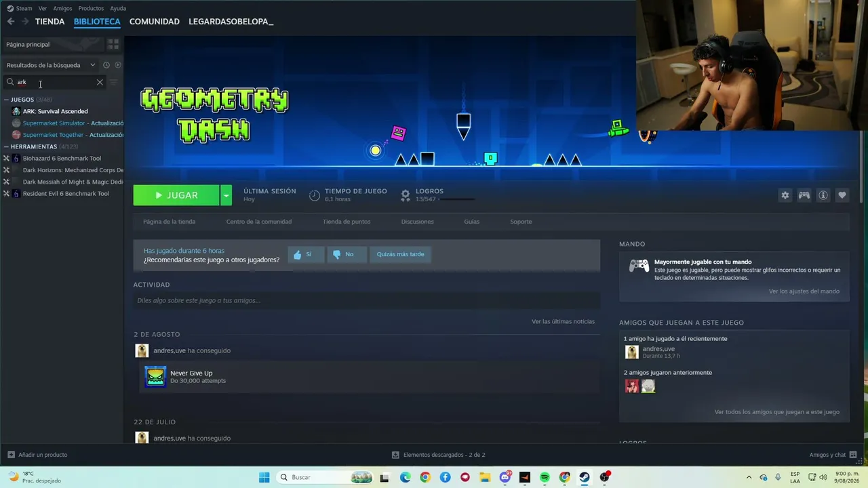Viewport: 868px width, 488px height.
Task: Click the activity status input field
Action: point(367,300)
